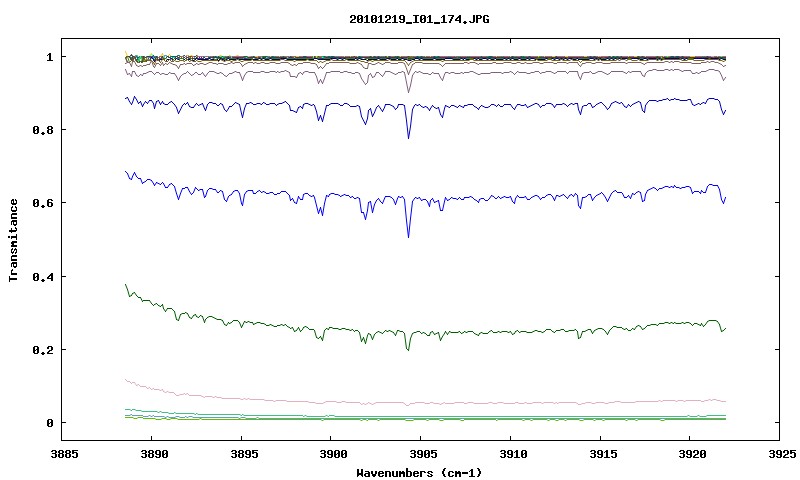Click the plot title 20101219_I01_174.JPG
The width and height of the screenshot is (800, 480).
coord(419,19)
